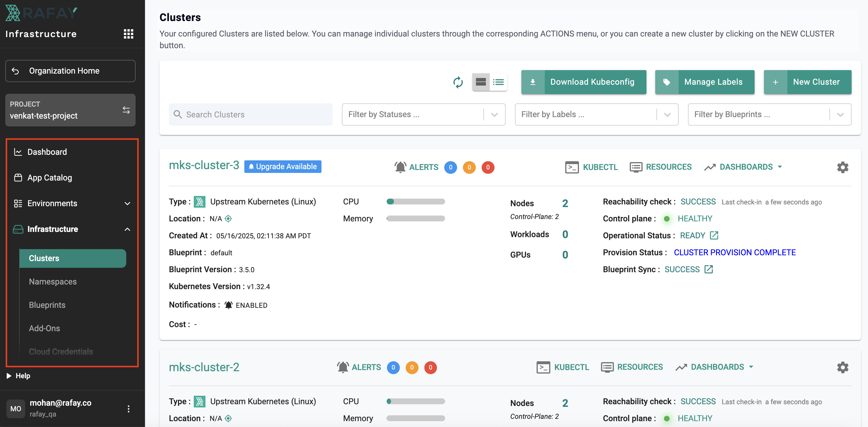Viewport: 868px width, 427px height.
Task: Click READY operational status link
Action: pyautogui.click(x=692, y=235)
